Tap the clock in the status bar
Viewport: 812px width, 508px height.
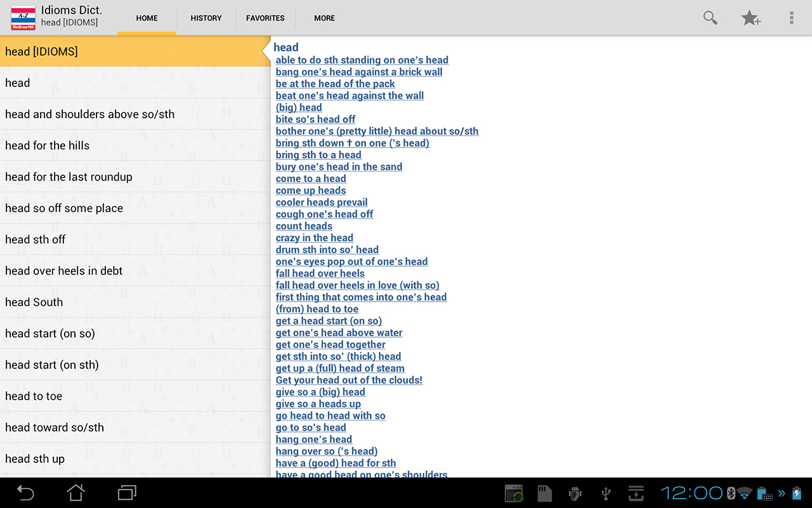point(691,493)
